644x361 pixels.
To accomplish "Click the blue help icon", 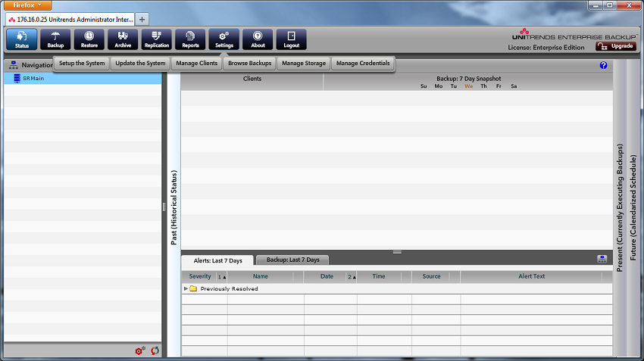I will [x=604, y=65].
